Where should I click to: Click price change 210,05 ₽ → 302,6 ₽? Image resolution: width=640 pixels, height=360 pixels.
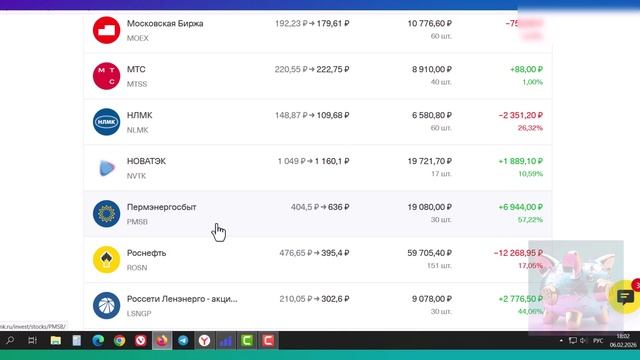[x=314, y=299]
